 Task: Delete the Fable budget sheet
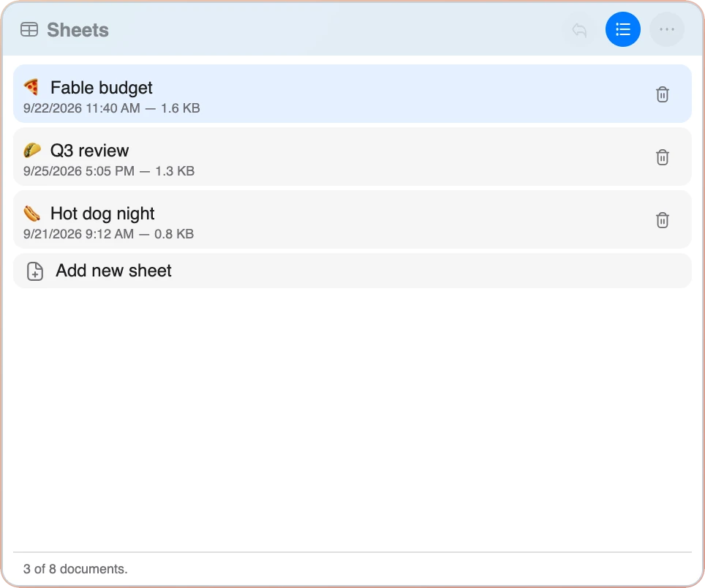663,94
